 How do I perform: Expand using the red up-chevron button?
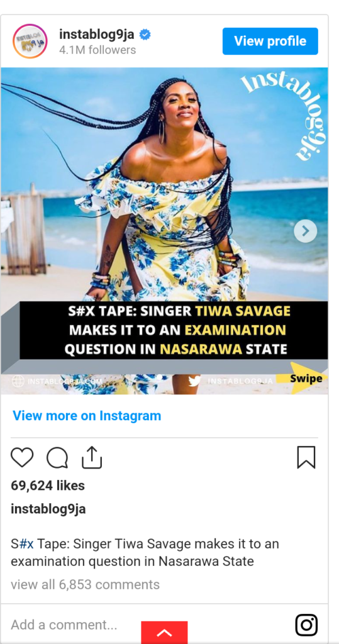[164, 633]
